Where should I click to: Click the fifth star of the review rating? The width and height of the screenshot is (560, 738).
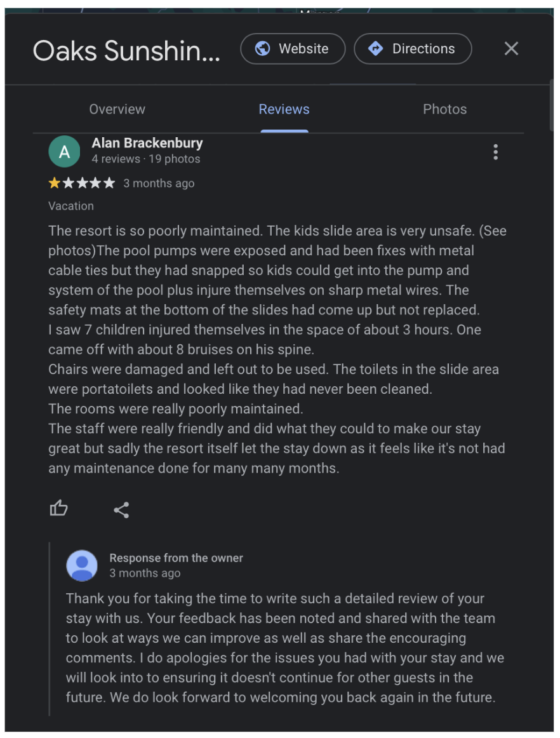[109, 182]
